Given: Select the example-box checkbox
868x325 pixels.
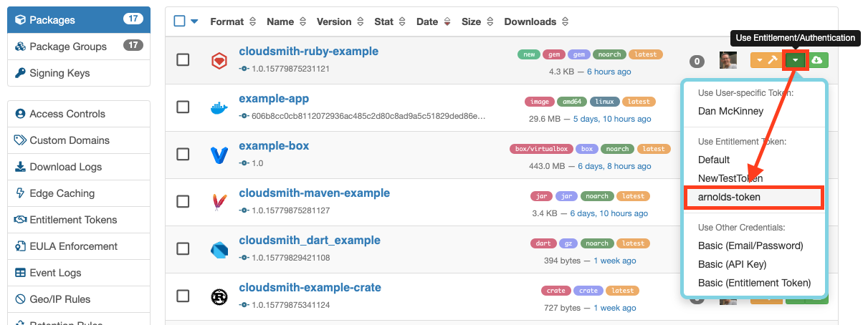Looking at the screenshot, I should tap(183, 154).
